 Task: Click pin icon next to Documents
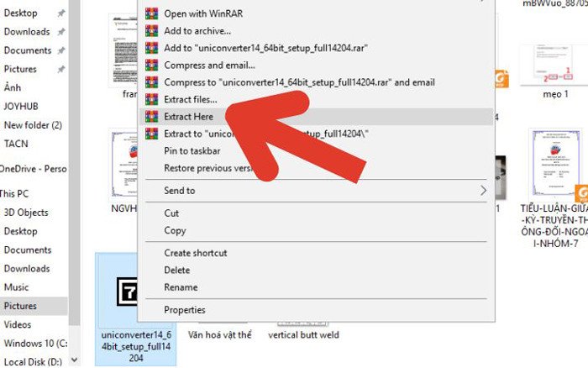pyautogui.click(x=62, y=50)
